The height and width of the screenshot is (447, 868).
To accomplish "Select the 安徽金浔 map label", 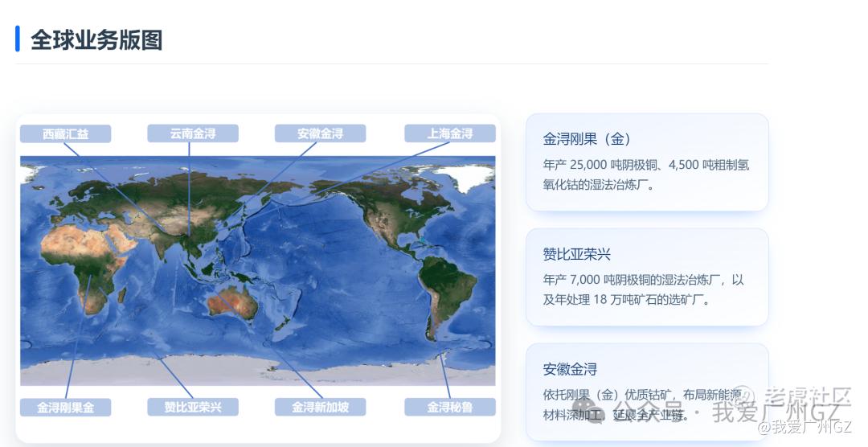I will click(x=320, y=133).
